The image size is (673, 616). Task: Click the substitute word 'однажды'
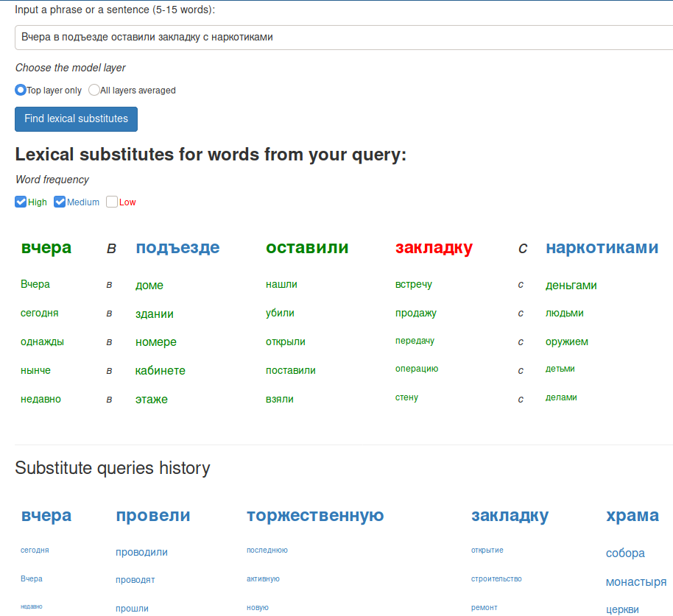click(42, 342)
